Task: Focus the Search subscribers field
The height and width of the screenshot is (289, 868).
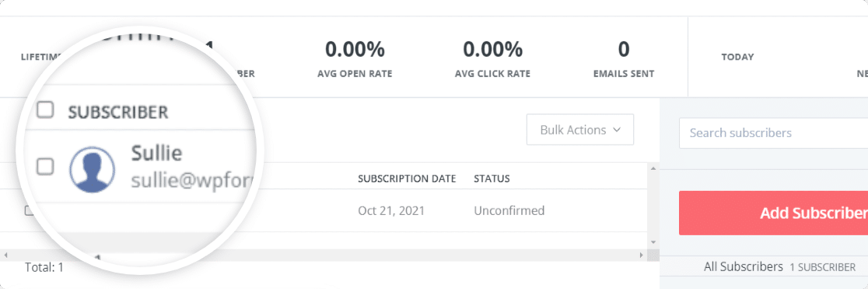Action: [773, 133]
